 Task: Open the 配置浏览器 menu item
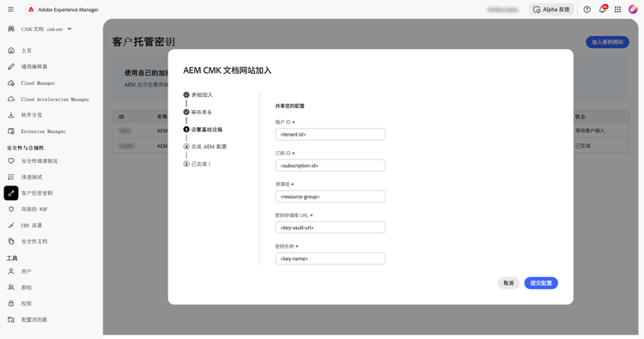tap(33, 319)
